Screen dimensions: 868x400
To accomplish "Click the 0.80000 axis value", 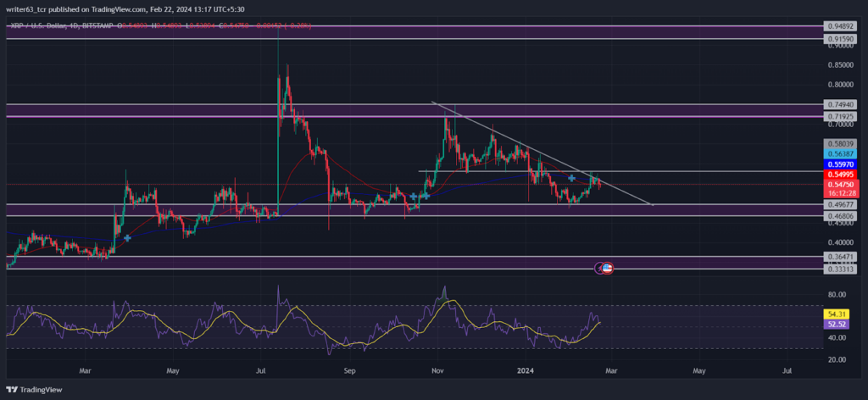I will click(x=840, y=85).
